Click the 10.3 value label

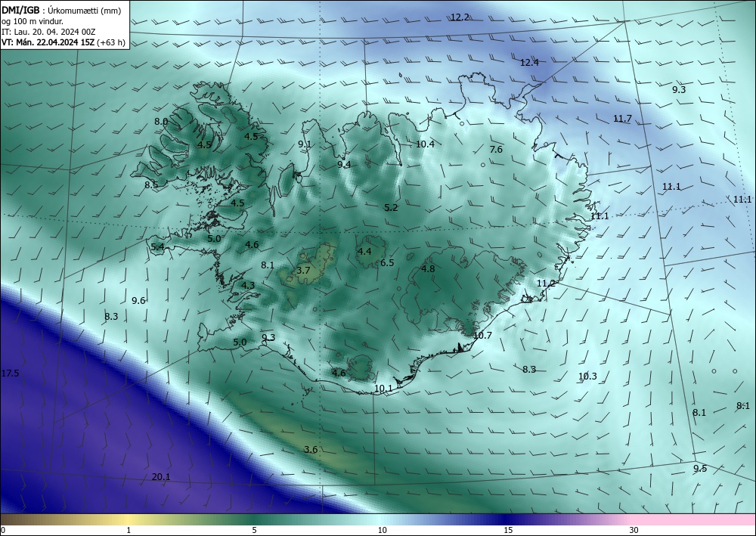point(587,376)
